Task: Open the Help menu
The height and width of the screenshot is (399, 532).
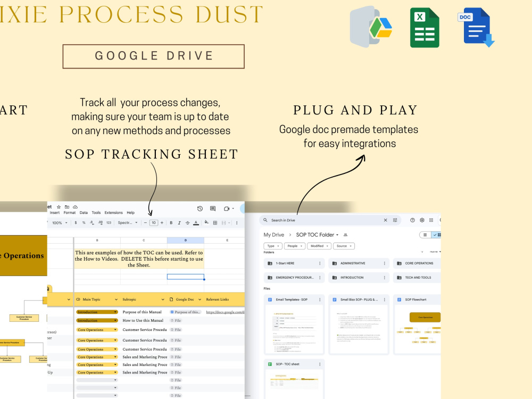Action: pyautogui.click(x=131, y=213)
